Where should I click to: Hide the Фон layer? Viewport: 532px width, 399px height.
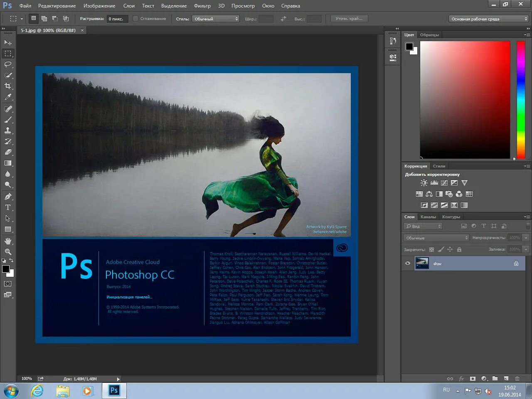pyautogui.click(x=408, y=263)
